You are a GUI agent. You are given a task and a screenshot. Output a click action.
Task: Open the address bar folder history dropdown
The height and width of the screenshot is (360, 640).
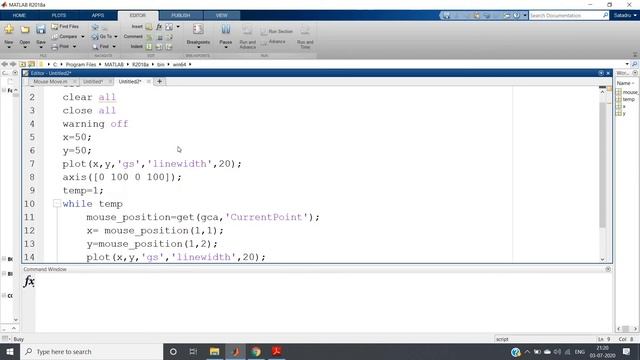coord(627,64)
